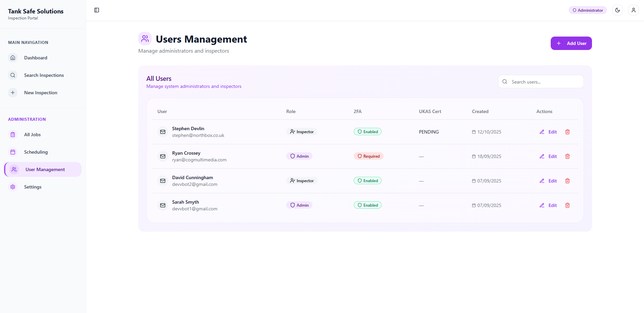
Task: Open the user account icon top right
Action: click(634, 10)
